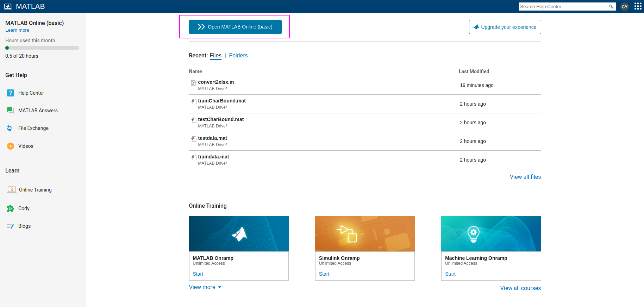Open the Help Center link

tap(31, 93)
